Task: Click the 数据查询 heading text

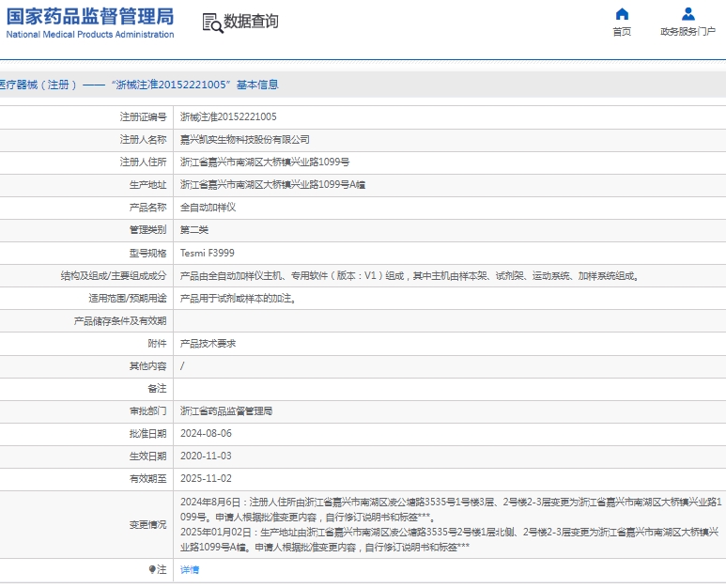Action: point(251,22)
